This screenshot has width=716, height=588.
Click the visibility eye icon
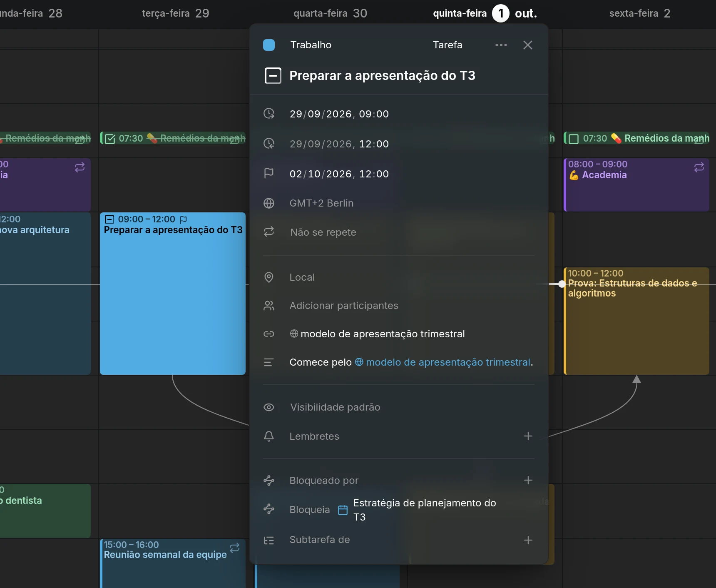click(269, 407)
